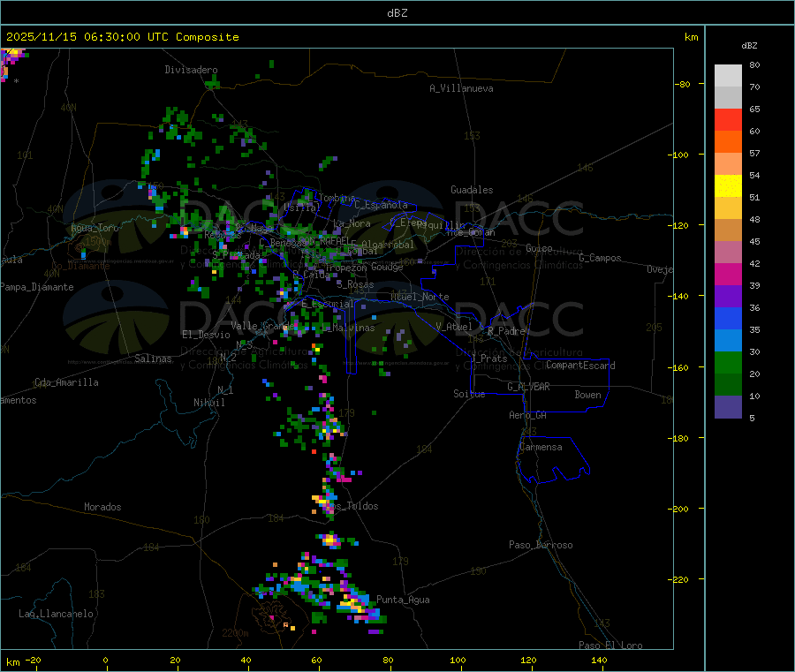Click the Punta_Agua location label

coord(403,600)
